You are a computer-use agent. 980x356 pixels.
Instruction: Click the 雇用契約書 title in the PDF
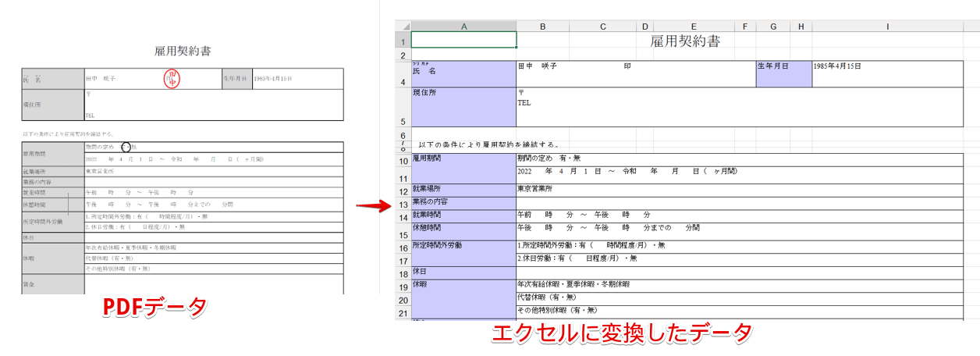(x=182, y=52)
